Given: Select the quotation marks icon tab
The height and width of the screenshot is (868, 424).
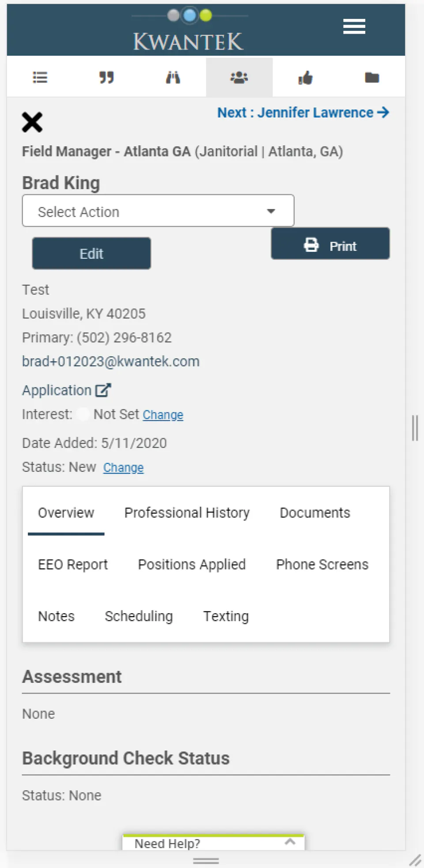Looking at the screenshot, I should 106,78.
